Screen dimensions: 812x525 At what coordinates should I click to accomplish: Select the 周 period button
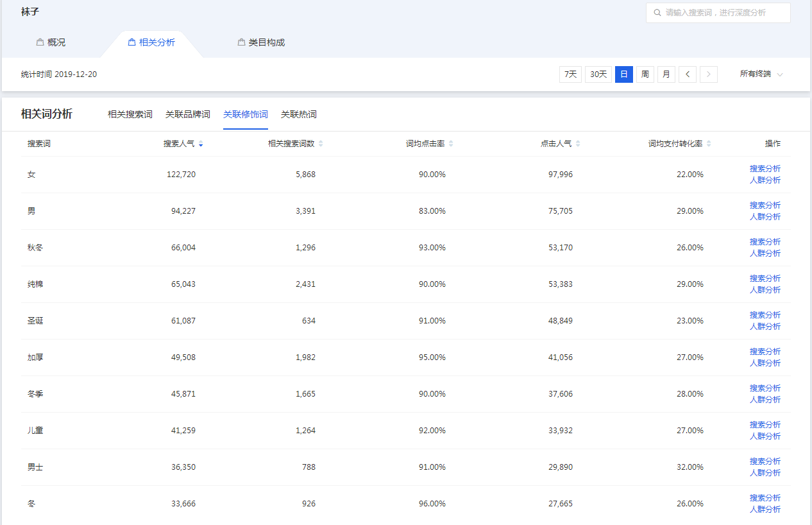coord(645,74)
